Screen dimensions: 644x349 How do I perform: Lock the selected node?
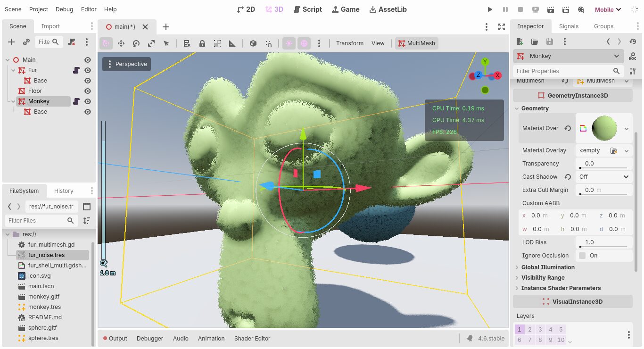click(202, 43)
